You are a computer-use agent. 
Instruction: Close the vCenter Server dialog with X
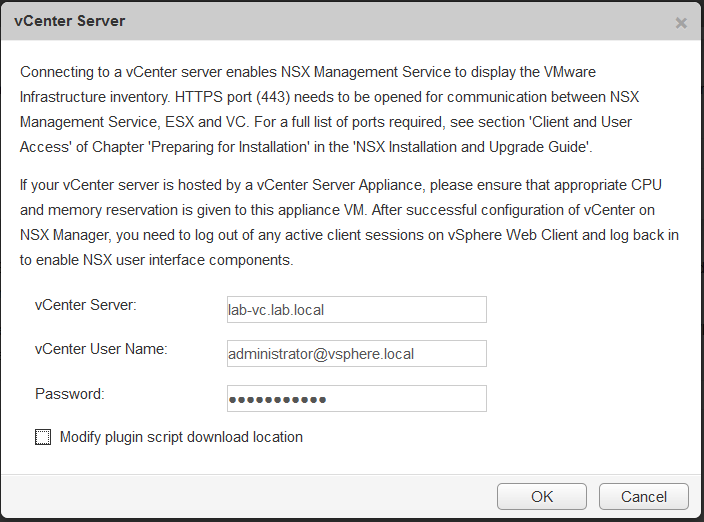tap(681, 22)
